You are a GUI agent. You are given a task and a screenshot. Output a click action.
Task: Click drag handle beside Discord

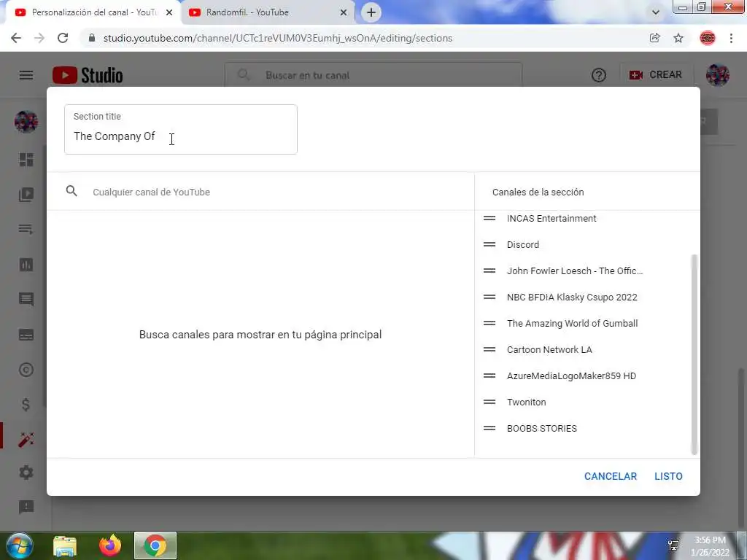pos(489,244)
